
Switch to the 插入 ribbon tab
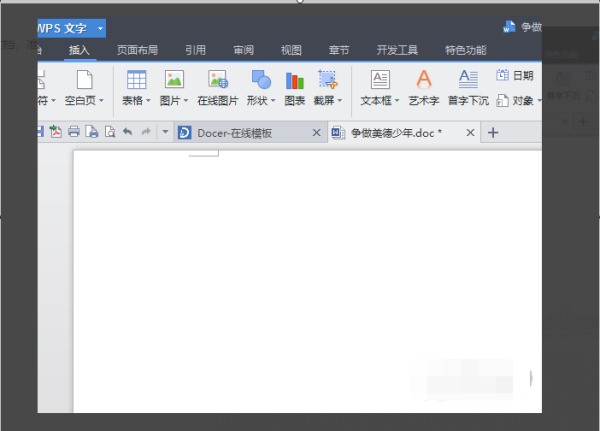[79, 50]
